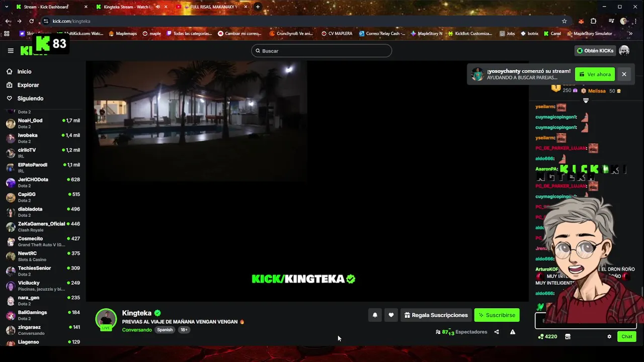
Task: Open MapleStory Simulator bookmark
Action: tap(589, 34)
